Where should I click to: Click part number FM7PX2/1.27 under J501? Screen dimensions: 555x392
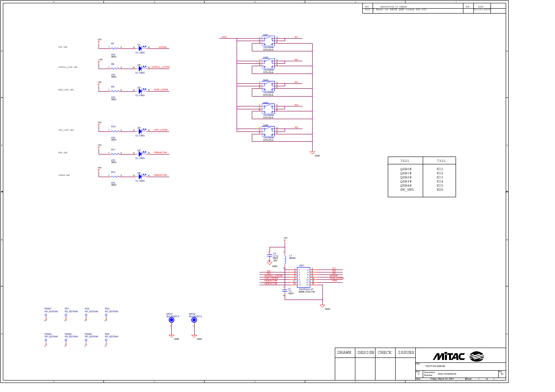click(306, 289)
